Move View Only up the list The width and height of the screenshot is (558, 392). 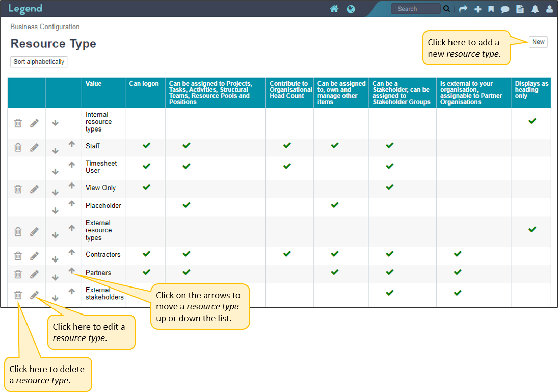click(72, 186)
